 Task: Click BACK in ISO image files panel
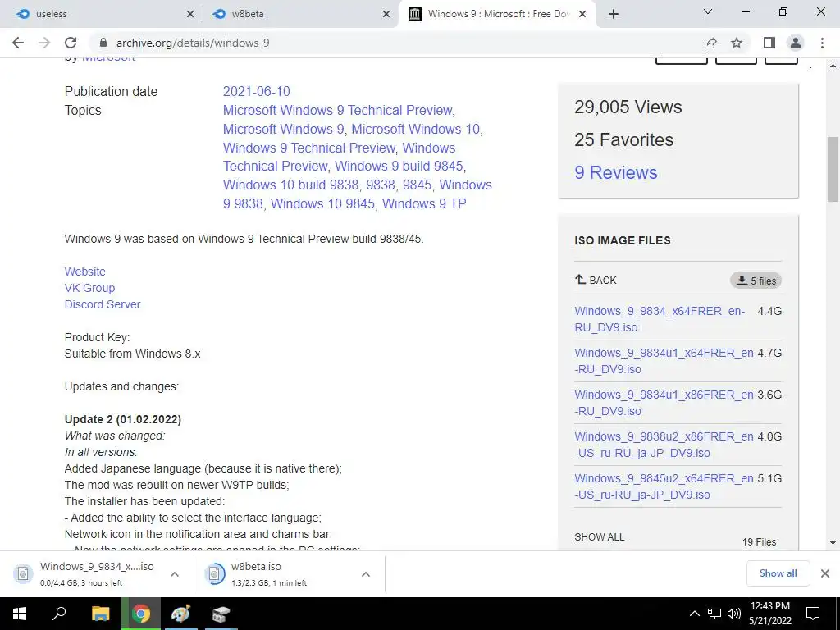pyautogui.click(x=596, y=281)
